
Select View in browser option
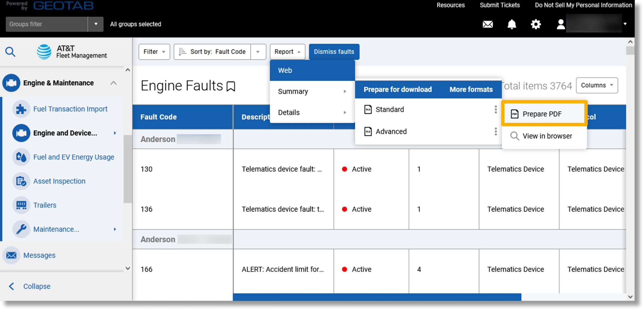pos(544,136)
